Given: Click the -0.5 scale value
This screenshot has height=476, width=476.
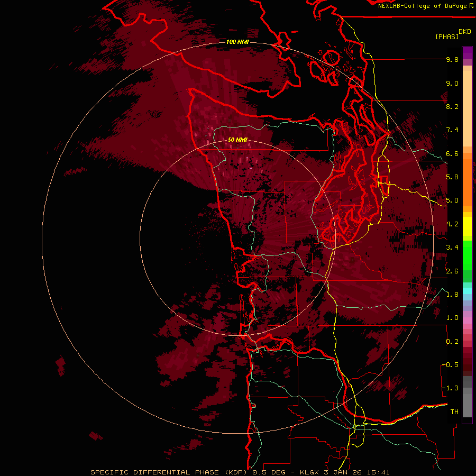Looking at the screenshot, I should (450, 365).
